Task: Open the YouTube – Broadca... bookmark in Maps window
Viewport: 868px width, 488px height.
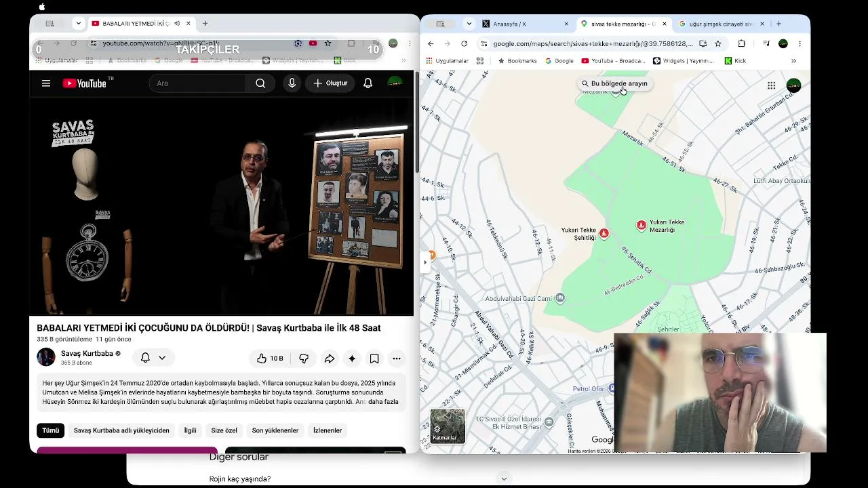Action: 613,61
